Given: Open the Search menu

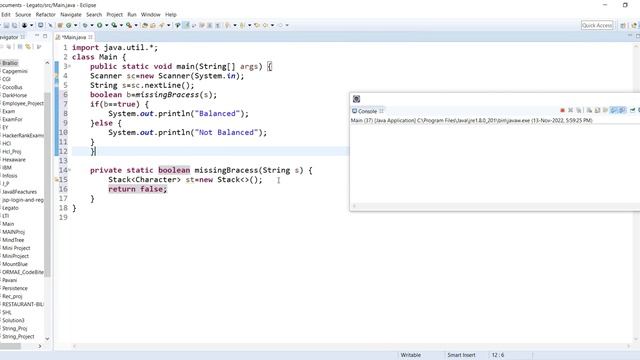Looking at the screenshot, I should click(94, 14).
